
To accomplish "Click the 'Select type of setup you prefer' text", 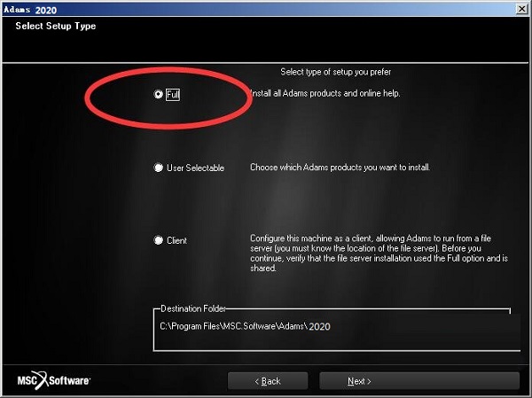I will 335,72.
